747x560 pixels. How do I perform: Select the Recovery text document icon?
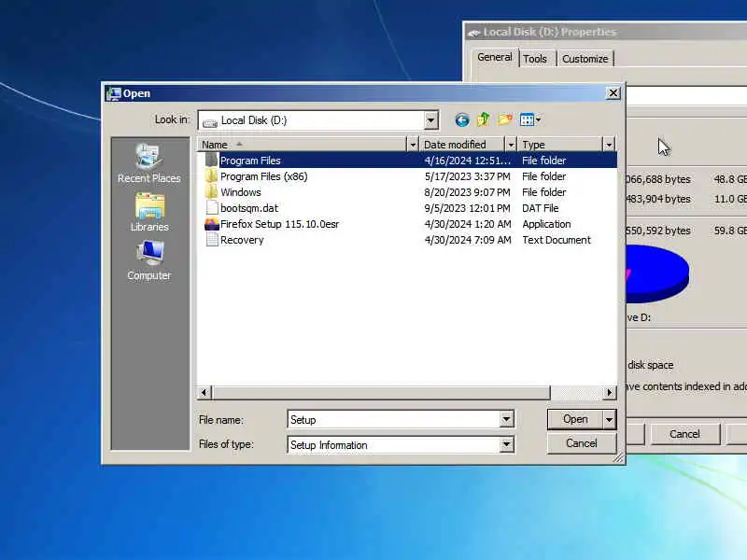[212, 240]
